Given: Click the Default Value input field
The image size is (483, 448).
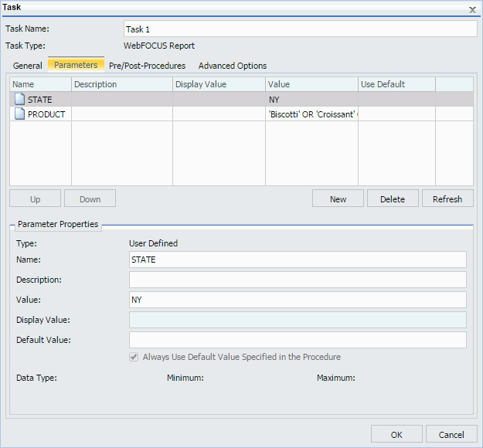Looking at the screenshot, I should point(298,340).
